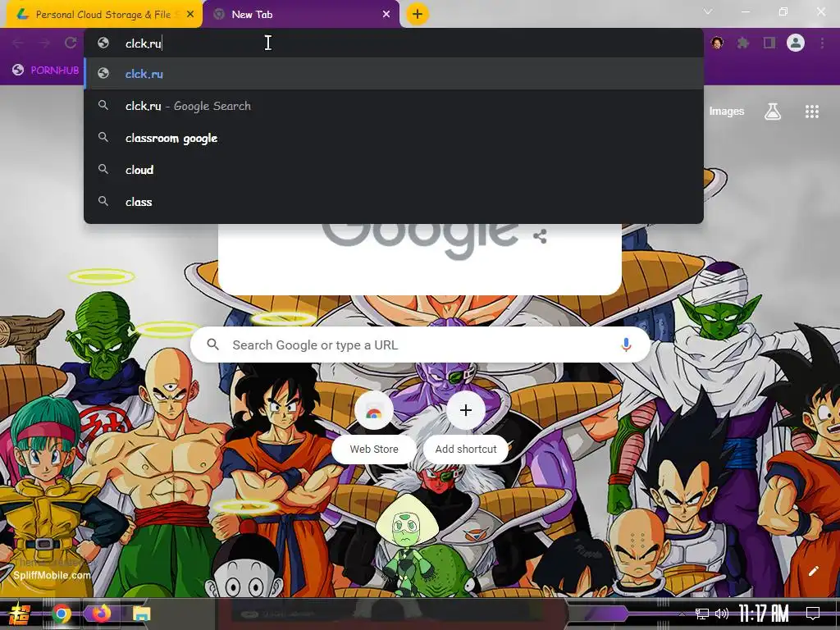
Task: Open the 11:17 AM clock
Action: point(764,614)
